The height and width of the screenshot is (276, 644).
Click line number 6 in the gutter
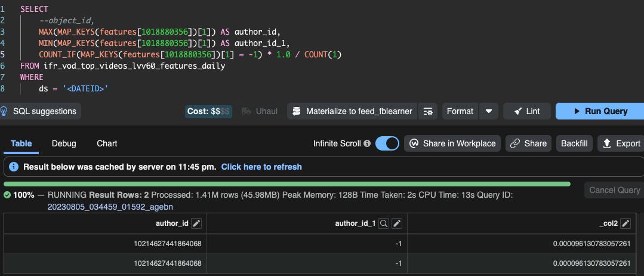(2, 66)
